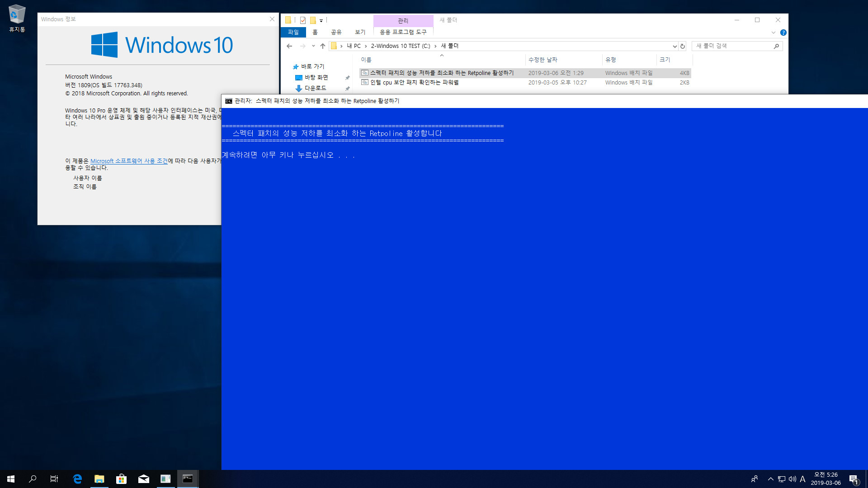Select 바로 가기 in navigation pane
Screen dimensions: 868x488
(x=312, y=67)
